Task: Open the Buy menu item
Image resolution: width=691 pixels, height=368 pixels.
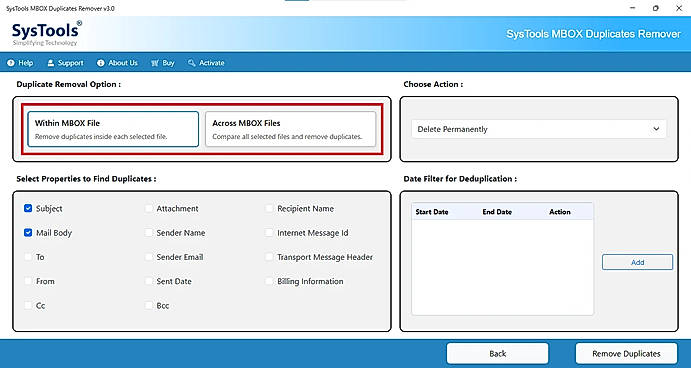Action: (163, 63)
